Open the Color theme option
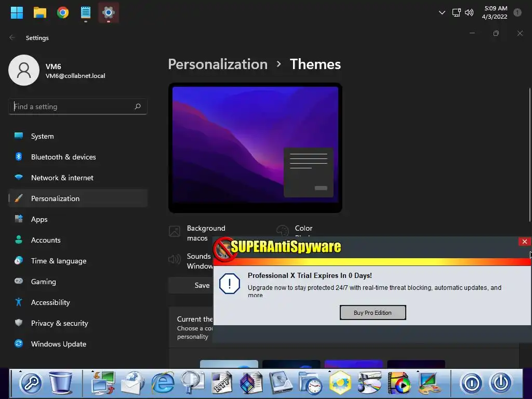 pyautogui.click(x=295, y=230)
